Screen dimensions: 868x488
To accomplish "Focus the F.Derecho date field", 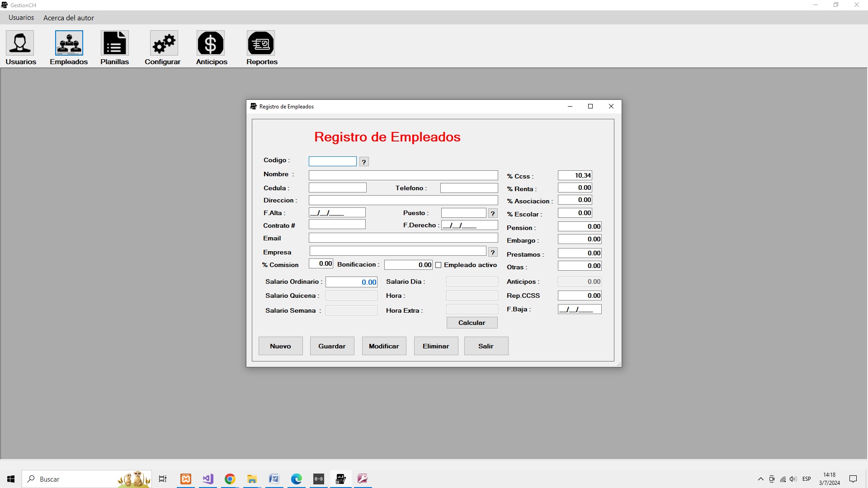I will tap(470, 225).
